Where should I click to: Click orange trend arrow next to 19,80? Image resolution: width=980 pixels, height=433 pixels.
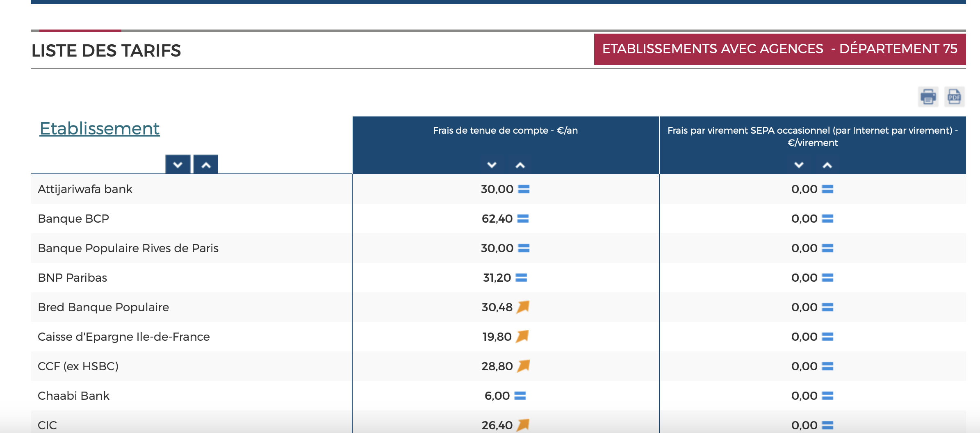pos(522,337)
